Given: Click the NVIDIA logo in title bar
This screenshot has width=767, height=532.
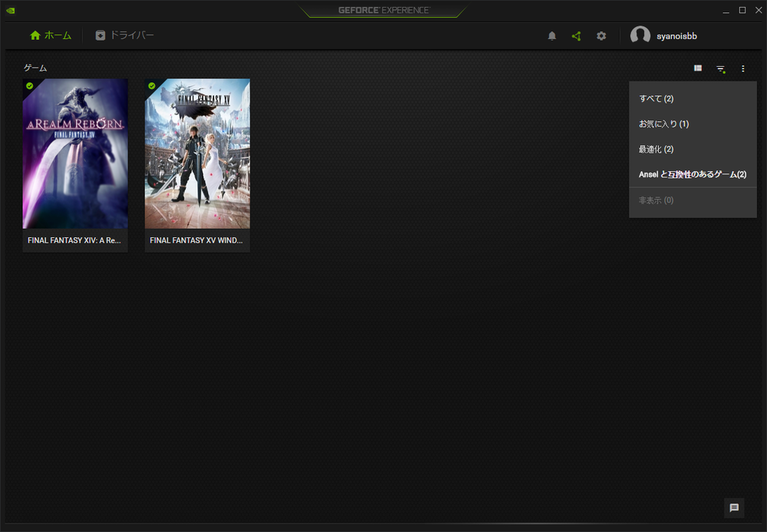Looking at the screenshot, I should click(10, 10).
